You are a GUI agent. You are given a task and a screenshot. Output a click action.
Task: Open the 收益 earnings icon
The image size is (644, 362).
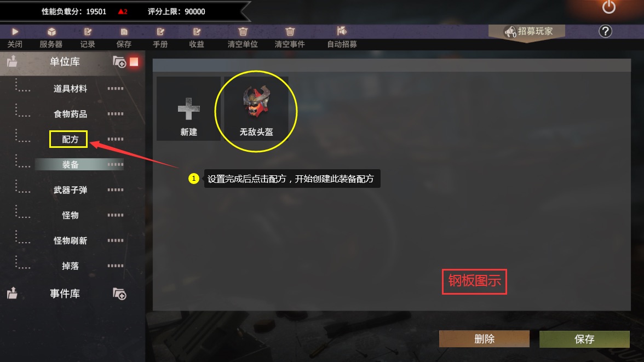click(197, 32)
